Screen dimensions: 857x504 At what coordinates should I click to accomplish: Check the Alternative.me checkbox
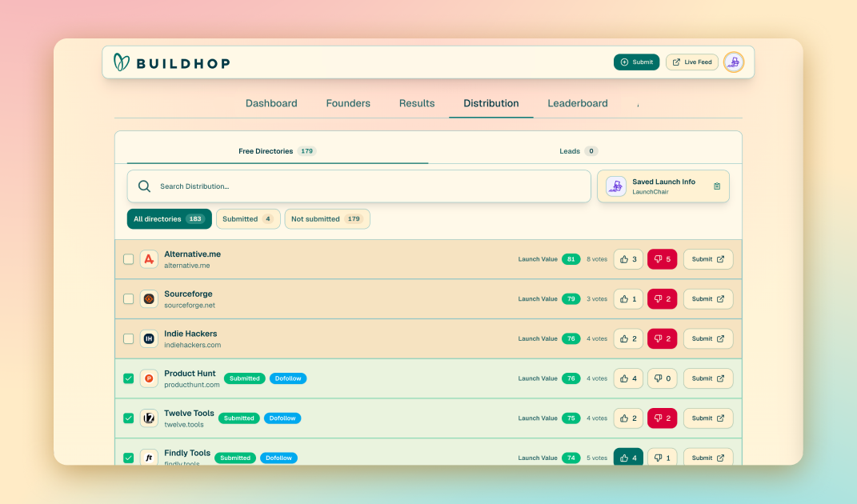(x=129, y=259)
